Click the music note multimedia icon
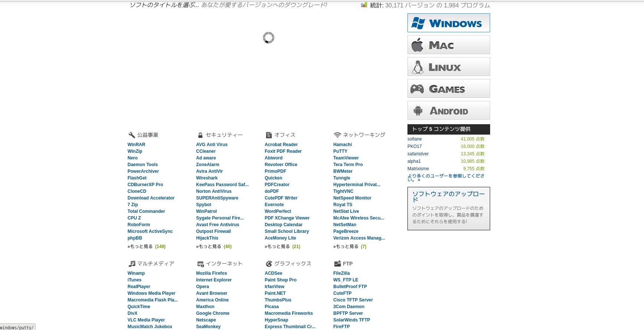 click(x=132, y=264)
